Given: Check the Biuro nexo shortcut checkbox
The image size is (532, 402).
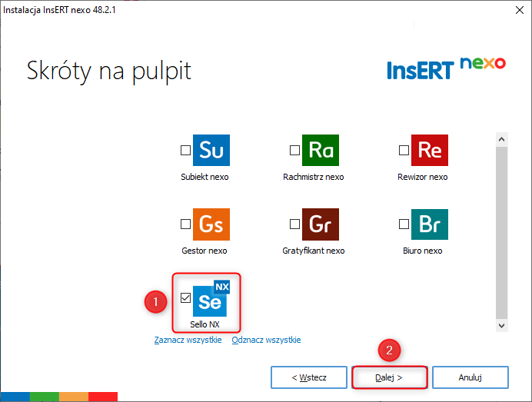Looking at the screenshot, I should [x=404, y=224].
